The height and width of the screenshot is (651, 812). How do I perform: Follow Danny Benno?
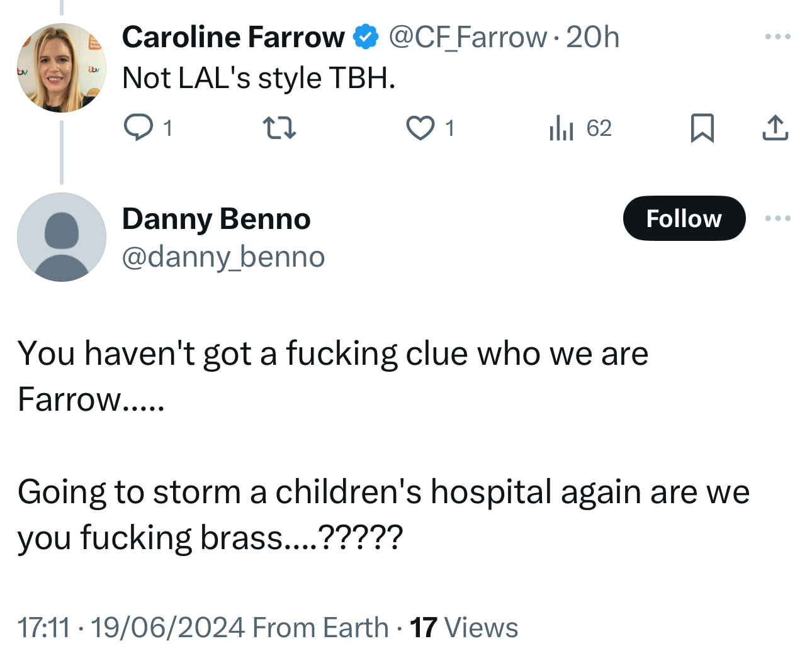coord(684,218)
